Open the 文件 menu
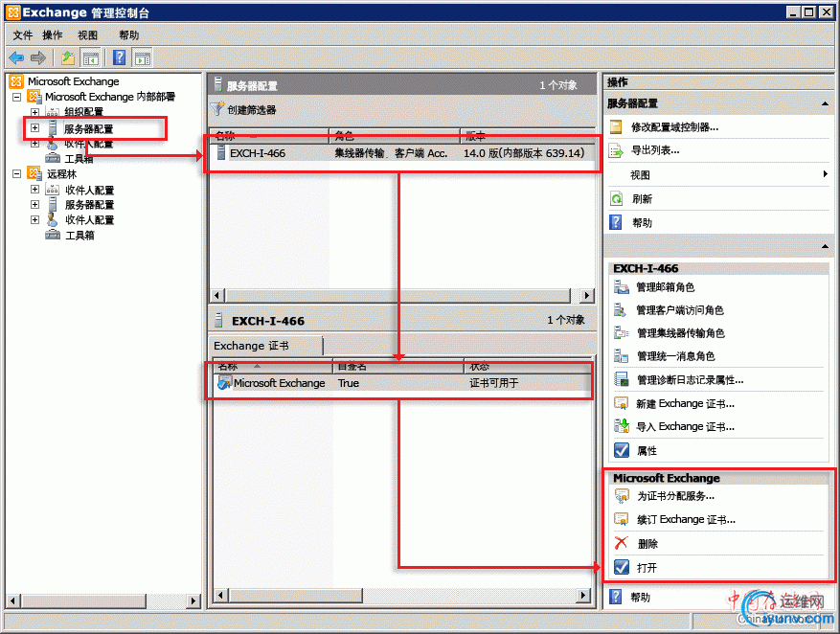Viewport: 840px width, 634px height. pyautogui.click(x=23, y=35)
